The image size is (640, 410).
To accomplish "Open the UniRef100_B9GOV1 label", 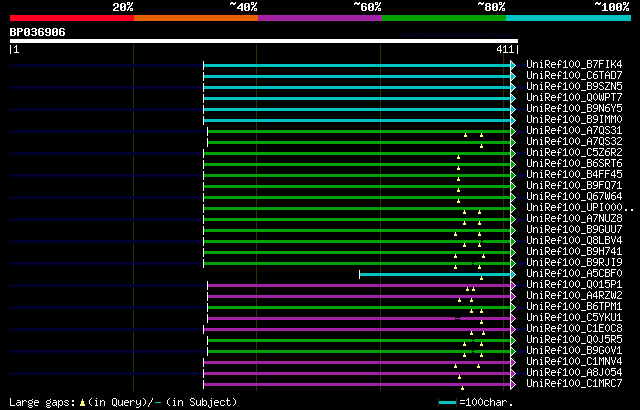I will (574, 351).
